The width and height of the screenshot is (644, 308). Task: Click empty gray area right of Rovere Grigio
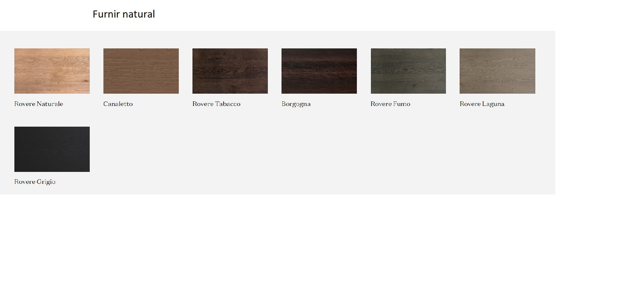[x=280, y=154]
